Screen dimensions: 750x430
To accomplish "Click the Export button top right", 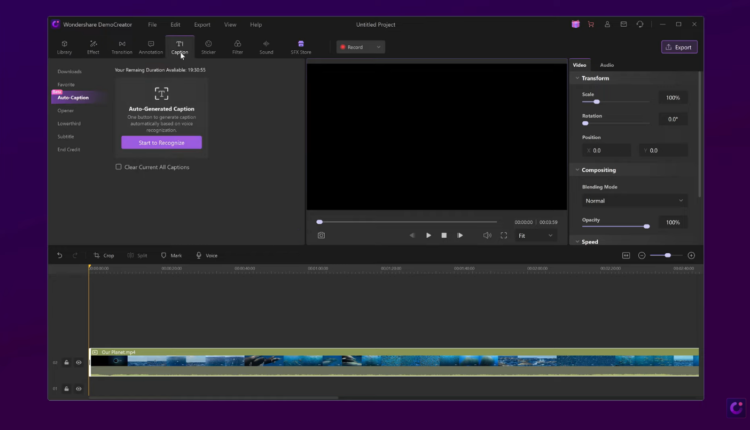I will pyautogui.click(x=679, y=47).
